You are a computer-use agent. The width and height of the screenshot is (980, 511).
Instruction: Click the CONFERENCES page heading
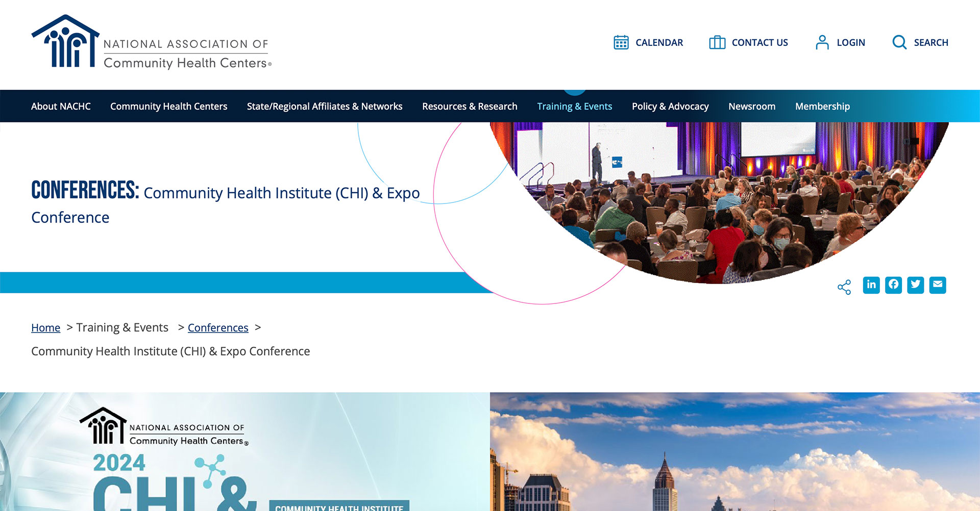tap(85, 190)
